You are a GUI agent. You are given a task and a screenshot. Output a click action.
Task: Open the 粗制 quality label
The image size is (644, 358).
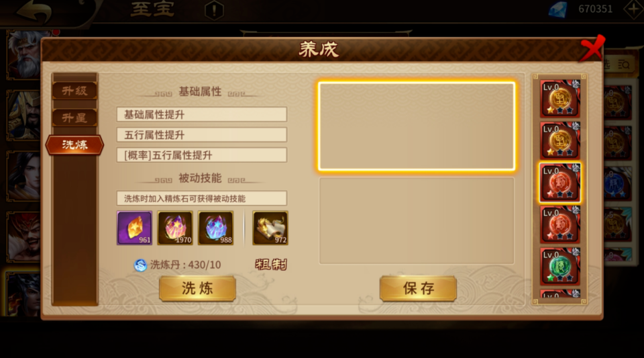[x=270, y=264]
